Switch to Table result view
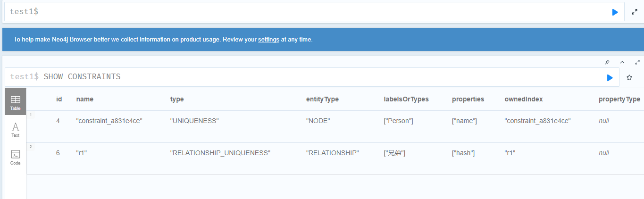The height and width of the screenshot is (199, 644). pyautogui.click(x=15, y=102)
